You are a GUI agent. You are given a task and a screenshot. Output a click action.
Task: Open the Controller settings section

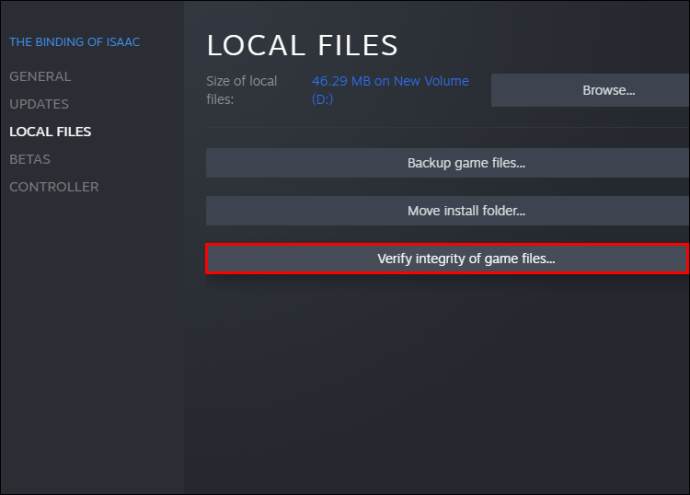[x=54, y=187]
